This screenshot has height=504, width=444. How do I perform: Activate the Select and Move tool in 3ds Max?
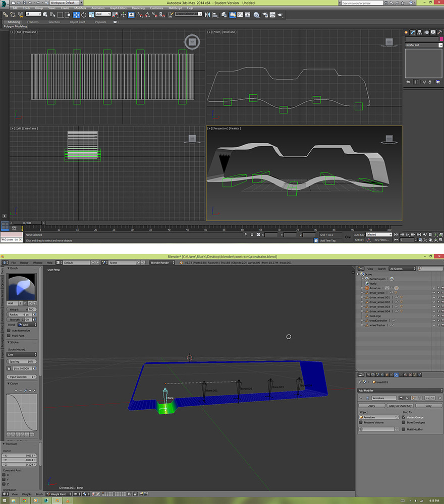(76, 15)
